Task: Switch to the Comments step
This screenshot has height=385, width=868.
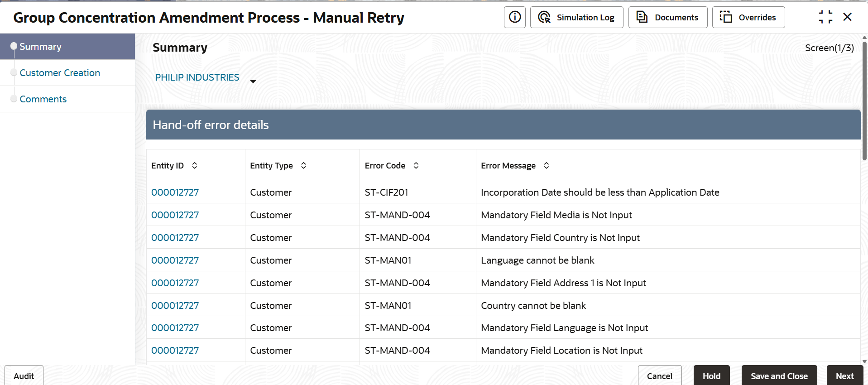Action: pos(43,99)
